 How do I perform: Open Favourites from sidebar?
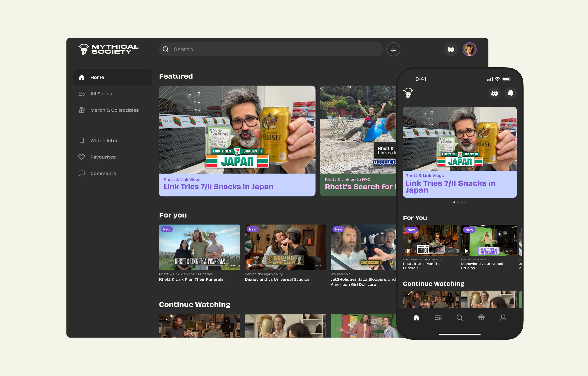(x=103, y=157)
